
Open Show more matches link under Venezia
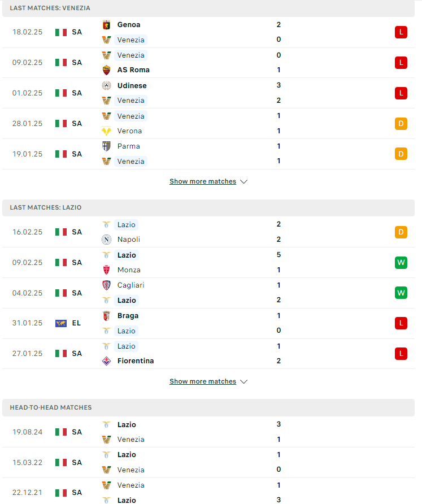pos(203,181)
